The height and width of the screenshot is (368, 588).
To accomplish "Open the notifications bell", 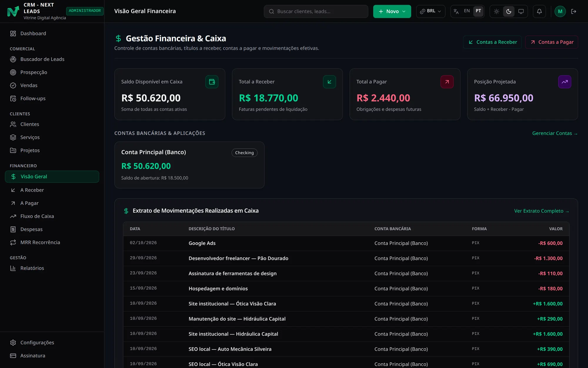I will click(x=539, y=11).
